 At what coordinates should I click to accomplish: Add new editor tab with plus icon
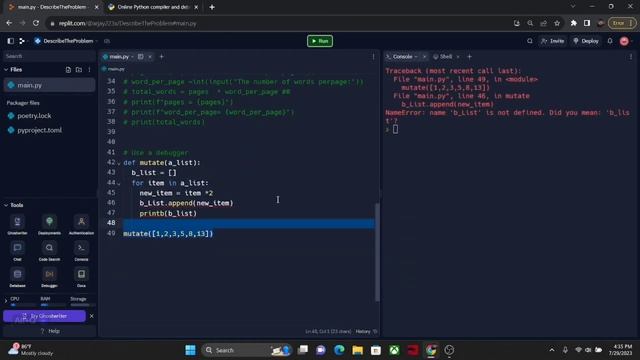pos(162,57)
